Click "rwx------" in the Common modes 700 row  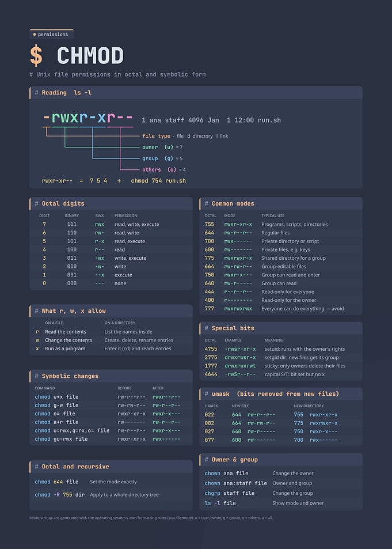238,241
